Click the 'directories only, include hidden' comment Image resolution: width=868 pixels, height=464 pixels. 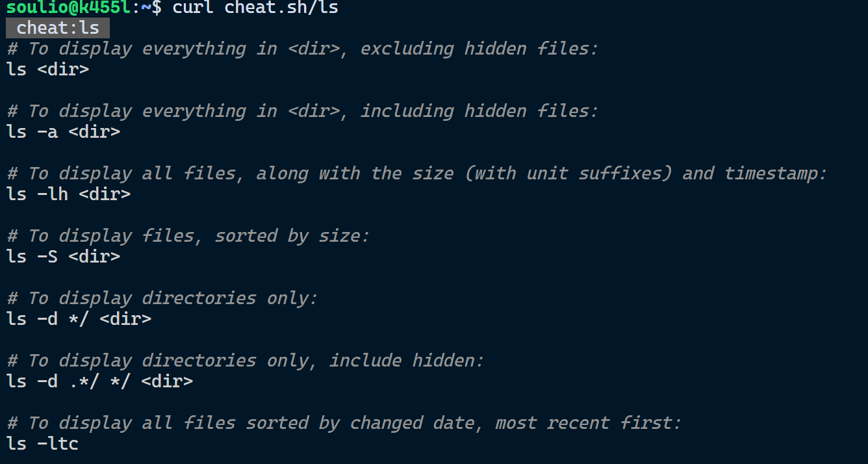[246, 361]
